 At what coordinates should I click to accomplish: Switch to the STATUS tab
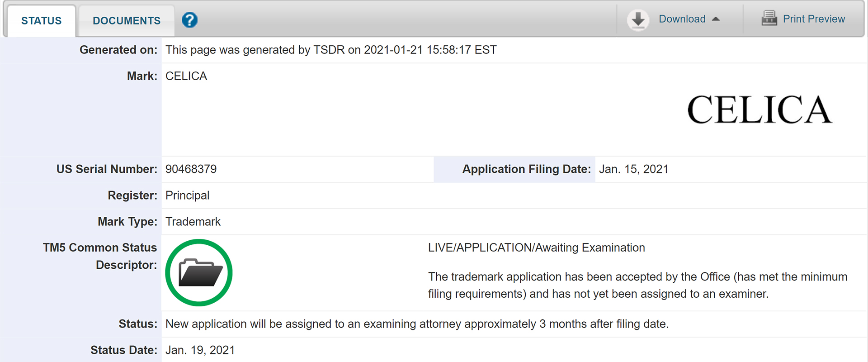point(41,21)
